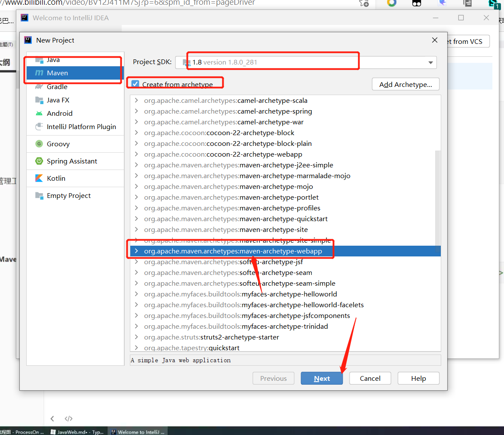This screenshot has width=504, height=435.
Task: Select IntelliJ Platform Plugin project type
Action: pos(75,126)
